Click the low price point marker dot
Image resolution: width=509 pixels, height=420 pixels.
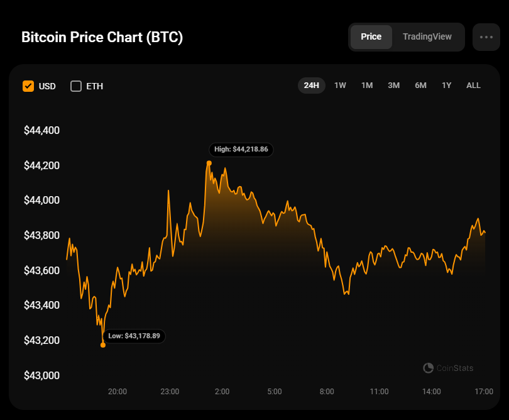[103, 345]
